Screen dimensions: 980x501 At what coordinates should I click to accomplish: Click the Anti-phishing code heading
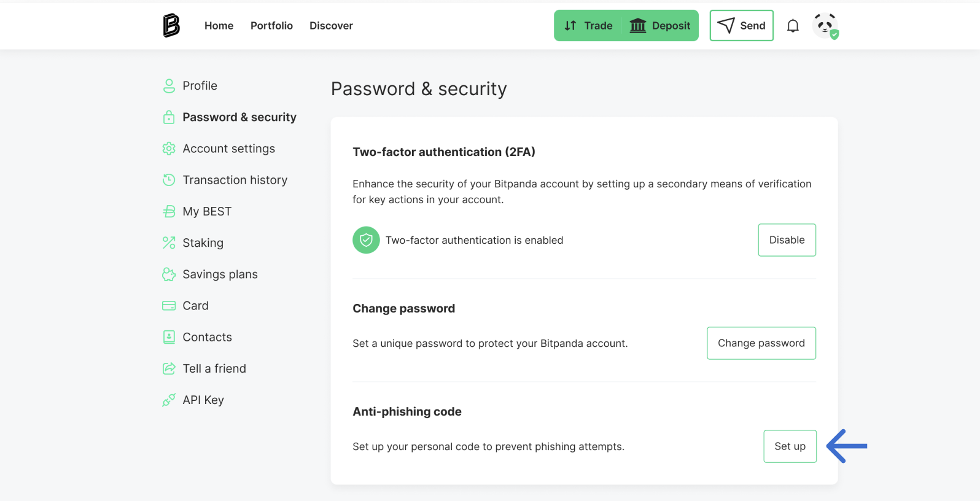(407, 411)
